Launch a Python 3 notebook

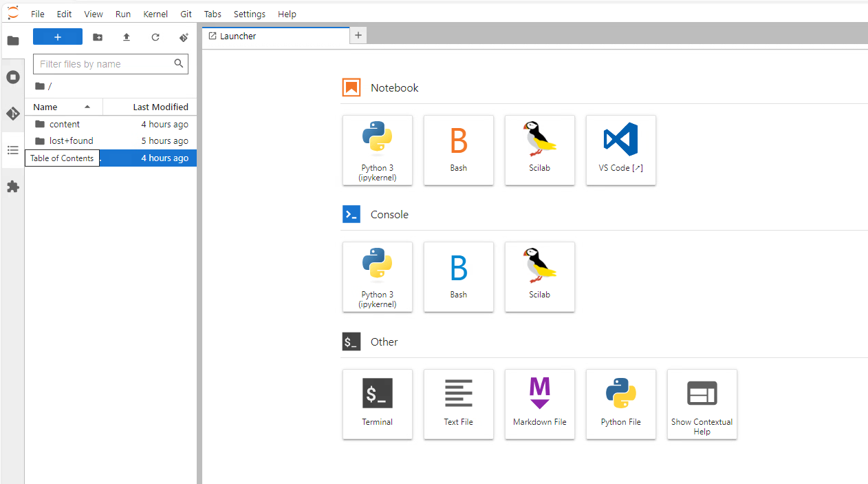(x=378, y=150)
